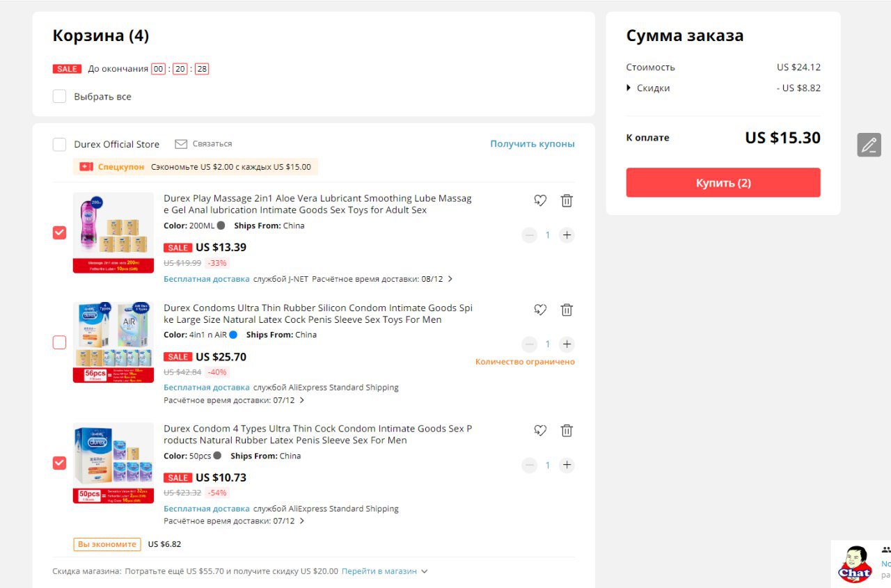Expand the Перейти в магазин chevron
The image size is (891, 588).
click(x=424, y=571)
